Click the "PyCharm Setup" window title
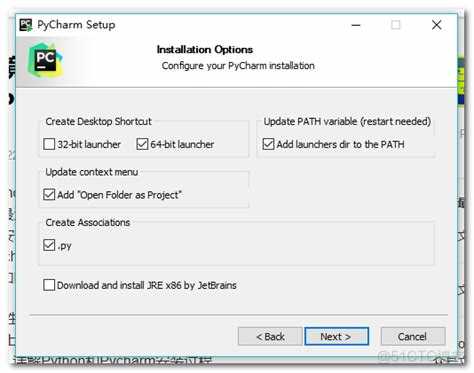474x373 pixels. pyautogui.click(x=76, y=25)
